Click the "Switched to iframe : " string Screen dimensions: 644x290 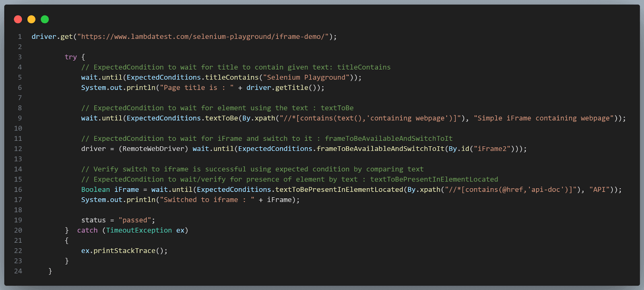(x=207, y=200)
